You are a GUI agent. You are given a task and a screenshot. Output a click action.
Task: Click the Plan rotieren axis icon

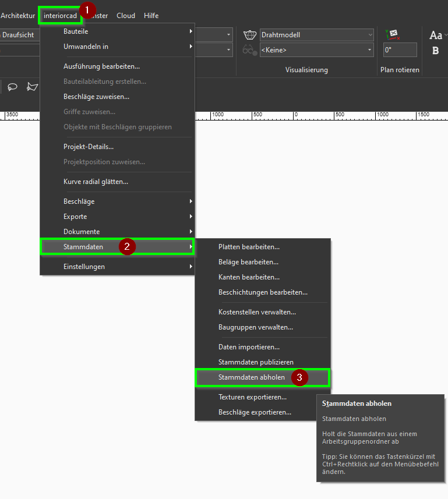393,34
